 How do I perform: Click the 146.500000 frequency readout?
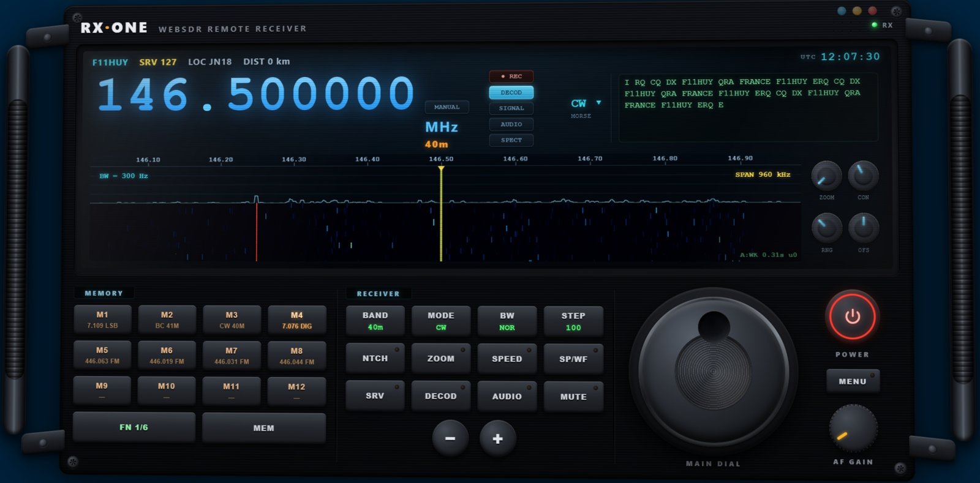coord(256,94)
